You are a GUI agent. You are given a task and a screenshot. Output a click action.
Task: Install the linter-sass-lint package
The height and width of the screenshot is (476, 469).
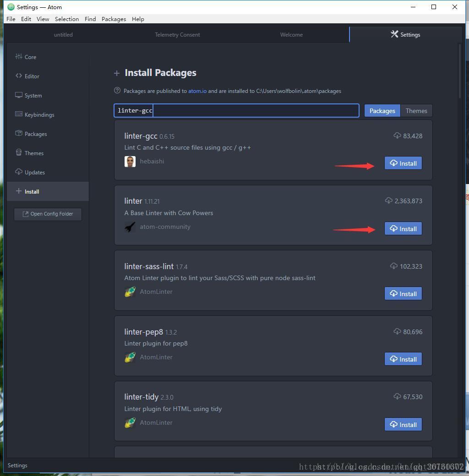point(403,293)
